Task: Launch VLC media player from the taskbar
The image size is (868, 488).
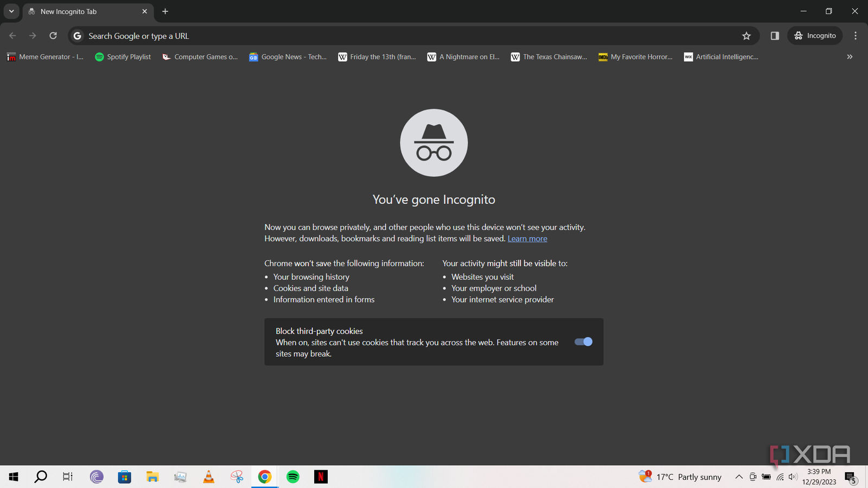Action: click(209, 477)
